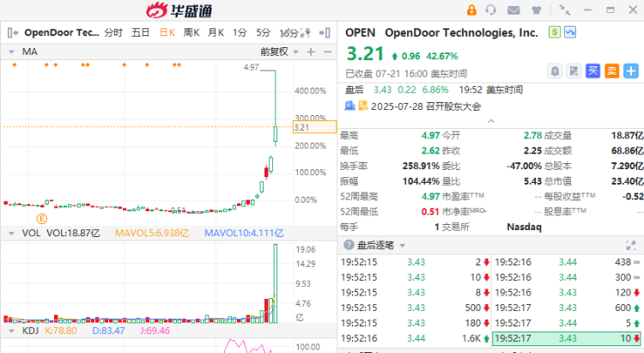The height and width of the screenshot is (353, 644).
Task: Click the right bracket arrow icon on chart toolbar
Action: pyautogui.click(x=325, y=33)
